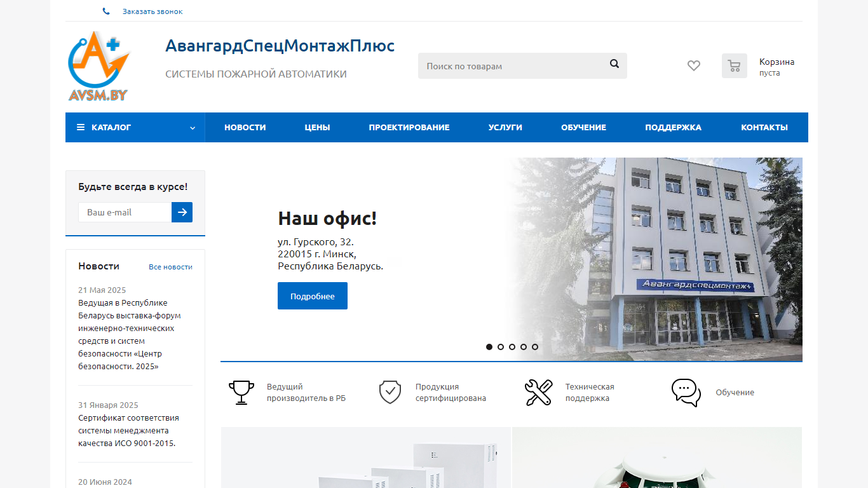Open the УСЛУГИ menu item

pos(505,127)
